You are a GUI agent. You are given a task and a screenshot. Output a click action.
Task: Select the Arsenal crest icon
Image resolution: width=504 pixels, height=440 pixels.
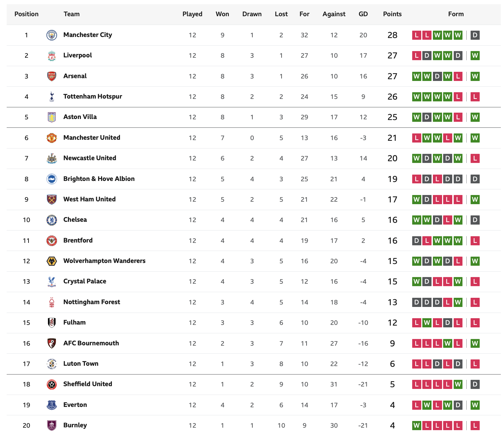[52, 76]
